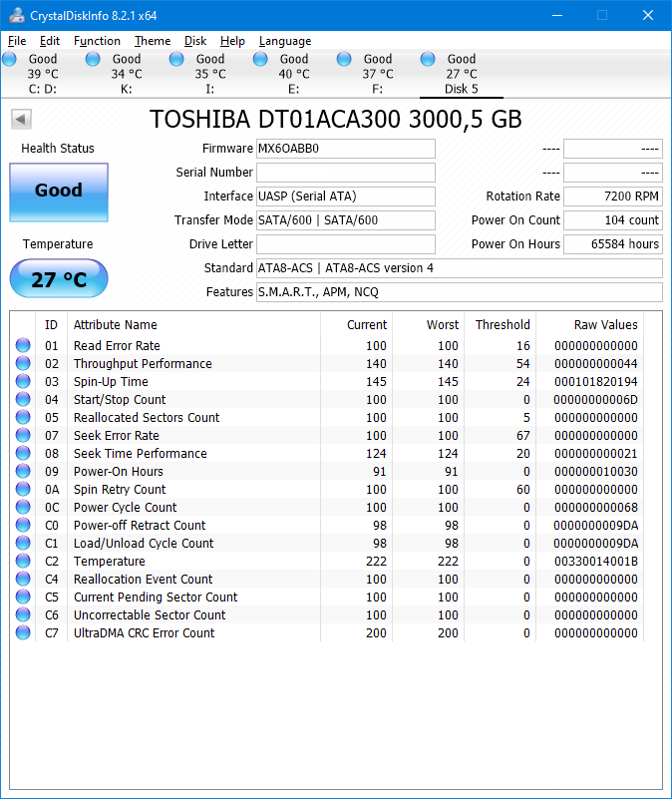Click the Good health status button
Viewport: 672px width, 799px height.
58,192
